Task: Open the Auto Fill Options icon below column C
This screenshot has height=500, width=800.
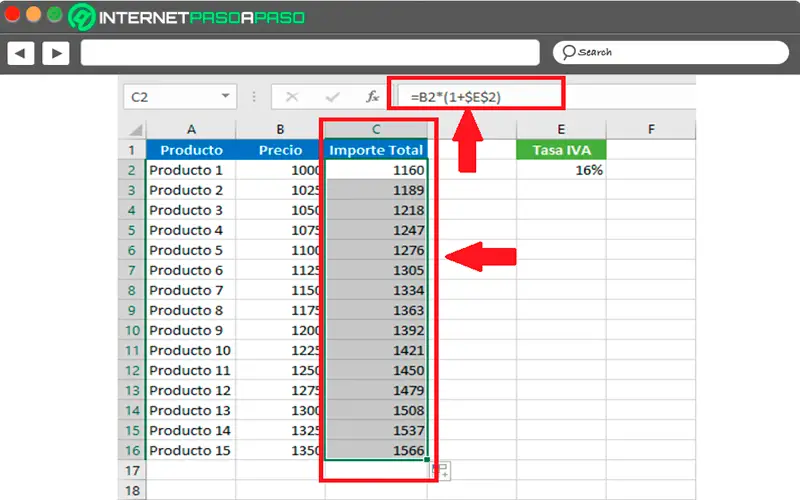Action: (441, 470)
